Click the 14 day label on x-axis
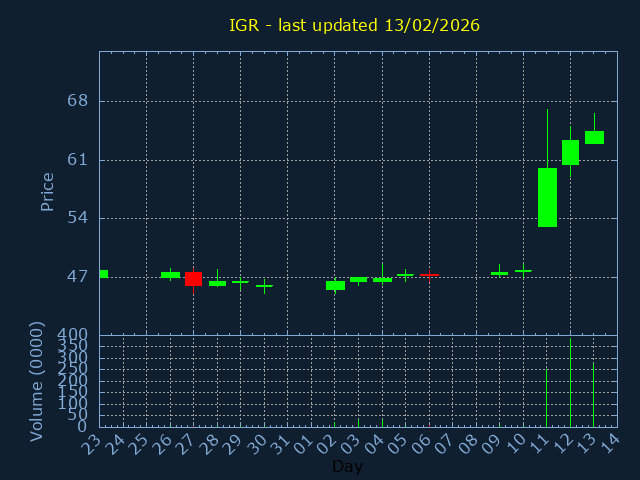This screenshot has height=480, width=640. 611,444
